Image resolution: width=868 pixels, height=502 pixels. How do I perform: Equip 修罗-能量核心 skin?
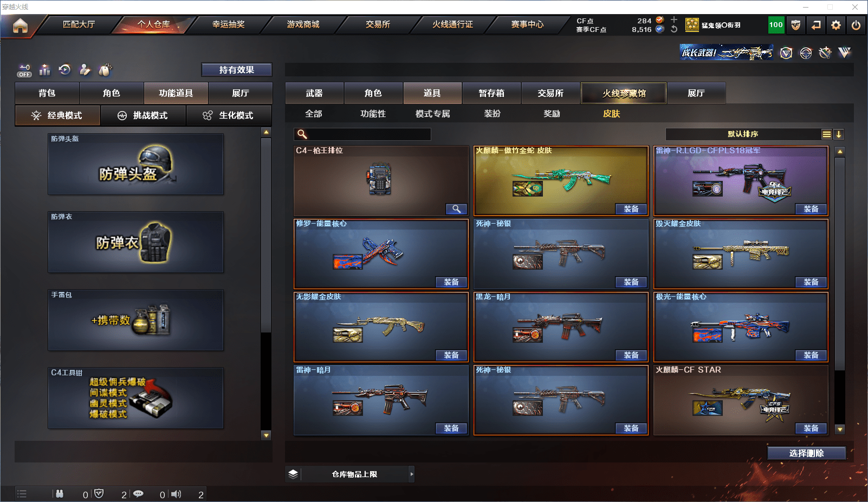(x=451, y=282)
